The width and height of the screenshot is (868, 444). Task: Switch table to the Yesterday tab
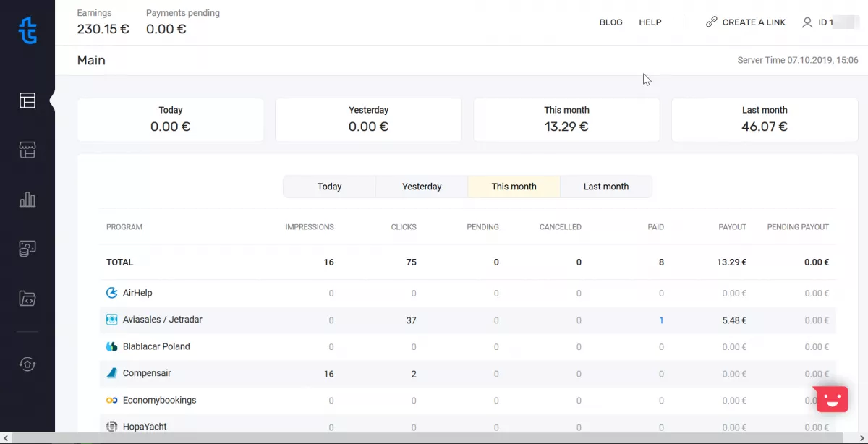[422, 187]
